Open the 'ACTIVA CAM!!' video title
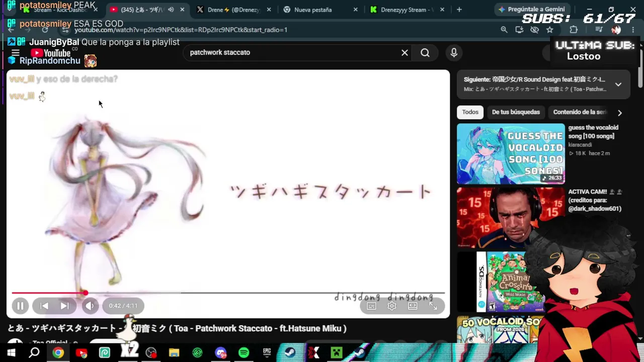 coord(595,200)
